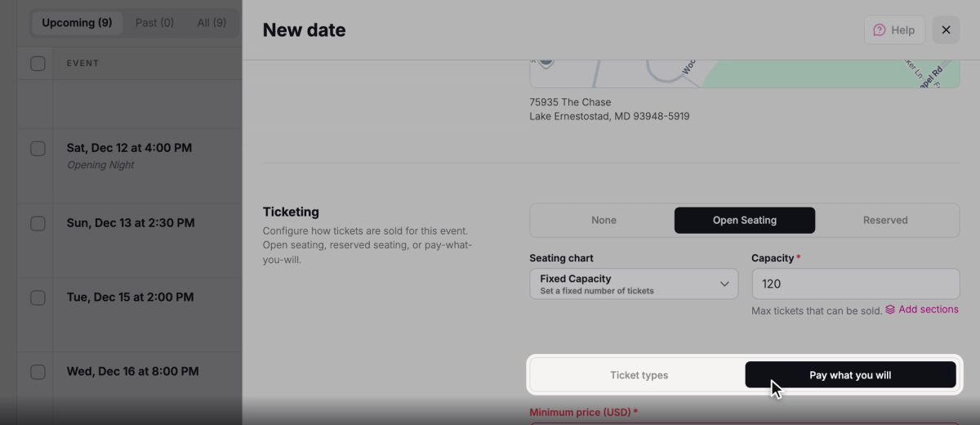Click the Add sections layers icon
980x425 pixels.
[x=890, y=310]
